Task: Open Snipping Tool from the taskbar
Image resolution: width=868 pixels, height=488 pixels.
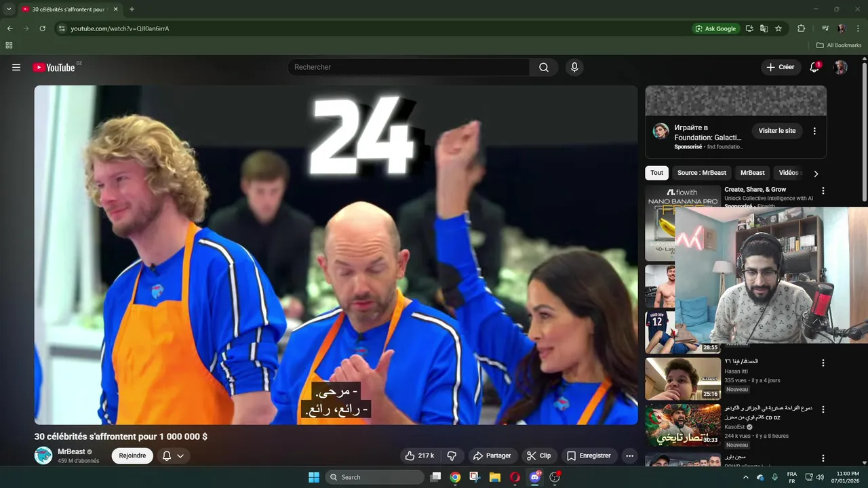Action: 475,477
